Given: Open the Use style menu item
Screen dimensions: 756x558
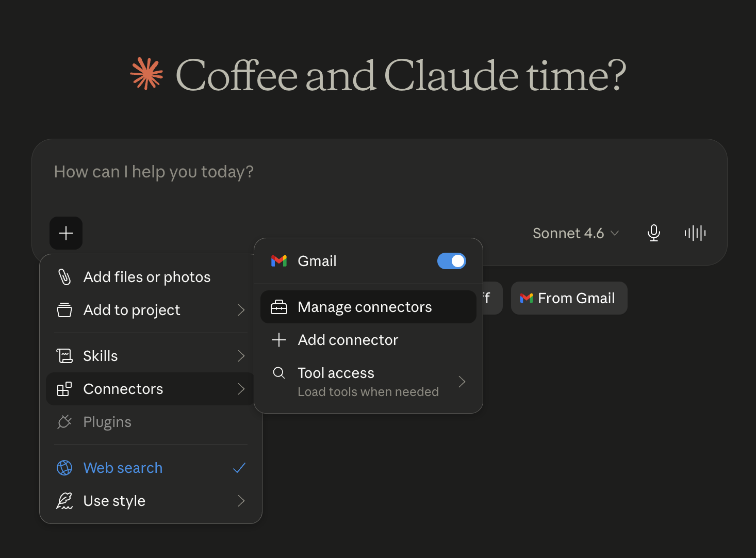Looking at the screenshot, I should (151, 501).
